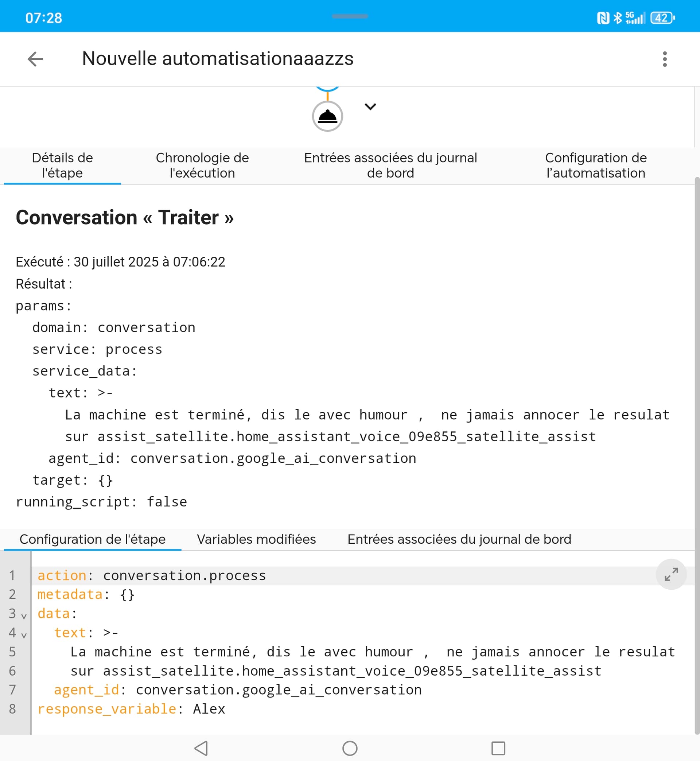Tap the Bluetooth status icon

pyautogui.click(x=618, y=18)
